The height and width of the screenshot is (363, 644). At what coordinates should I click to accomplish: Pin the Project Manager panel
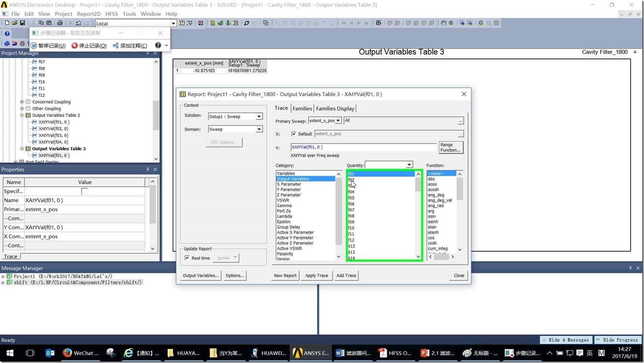[148, 53]
